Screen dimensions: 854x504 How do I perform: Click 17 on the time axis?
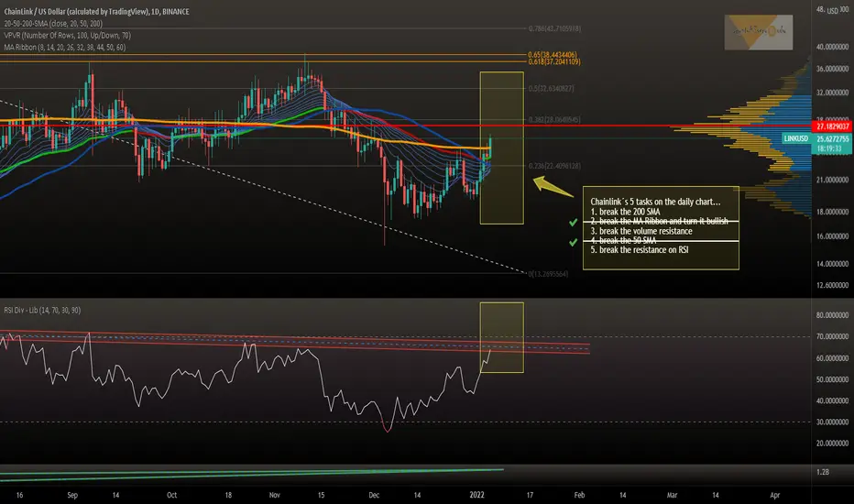(x=530, y=495)
